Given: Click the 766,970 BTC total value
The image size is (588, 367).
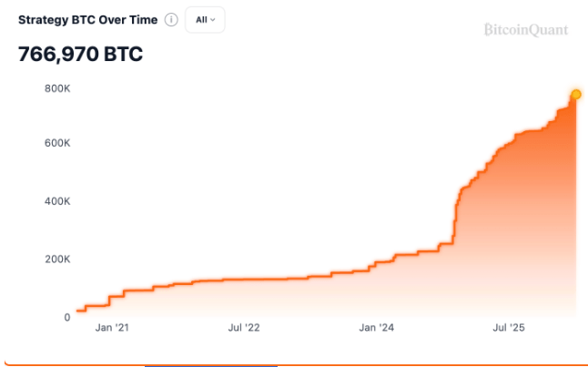Looking at the screenshot, I should [80, 55].
